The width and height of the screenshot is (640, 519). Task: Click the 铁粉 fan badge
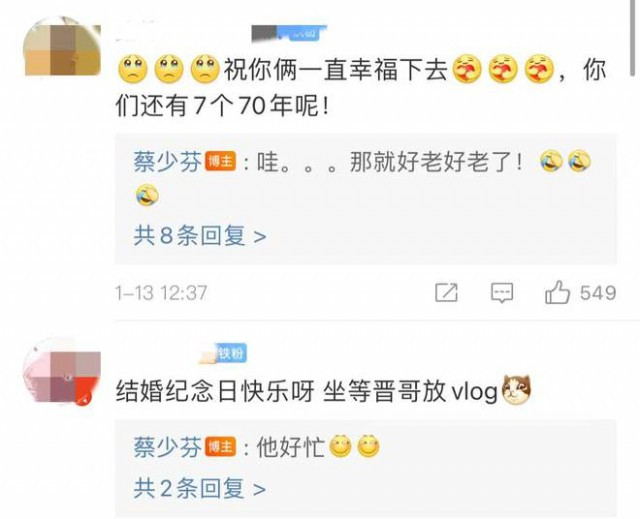click(x=231, y=353)
